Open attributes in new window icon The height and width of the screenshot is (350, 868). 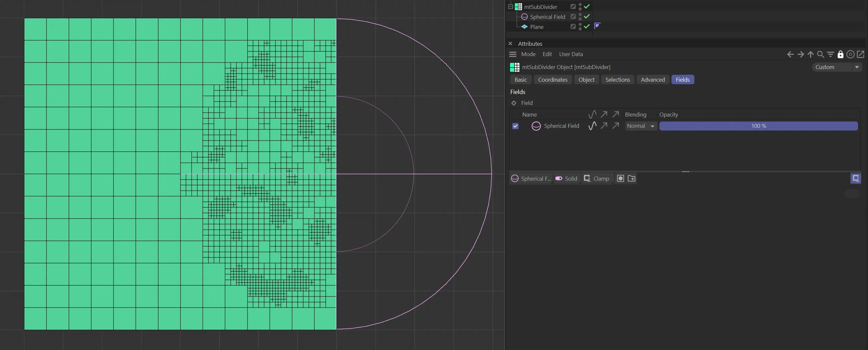click(861, 54)
